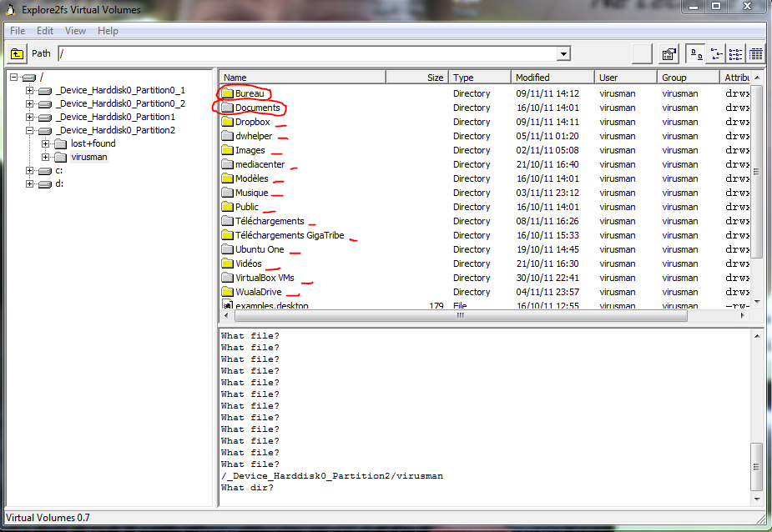The image size is (772, 532).
Task: Expand _Device_Harddisk0_Partition0_1 node
Action: click(x=29, y=91)
